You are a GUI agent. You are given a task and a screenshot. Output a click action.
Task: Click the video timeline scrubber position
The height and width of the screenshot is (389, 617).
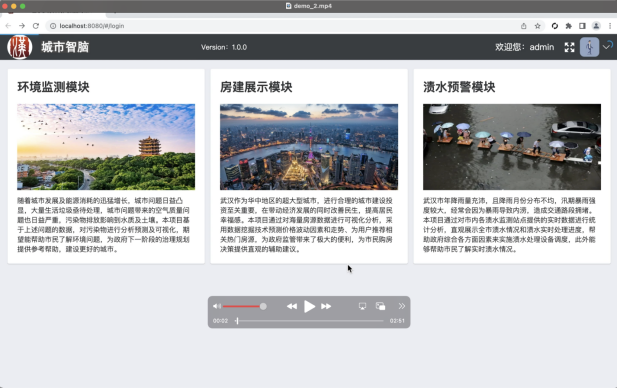(x=237, y=321)
